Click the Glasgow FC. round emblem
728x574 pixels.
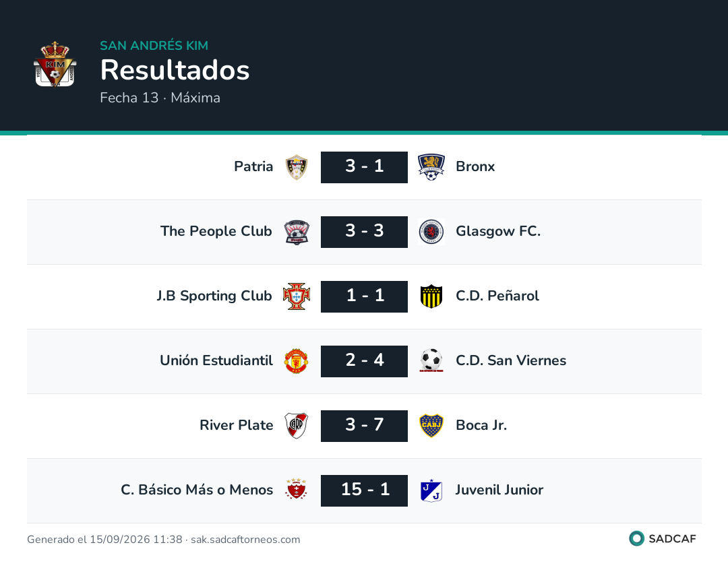[431, 232]
